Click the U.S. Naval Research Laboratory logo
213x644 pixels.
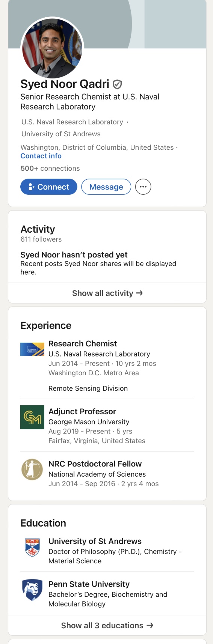pyautogui.click(x=32, y=349)
